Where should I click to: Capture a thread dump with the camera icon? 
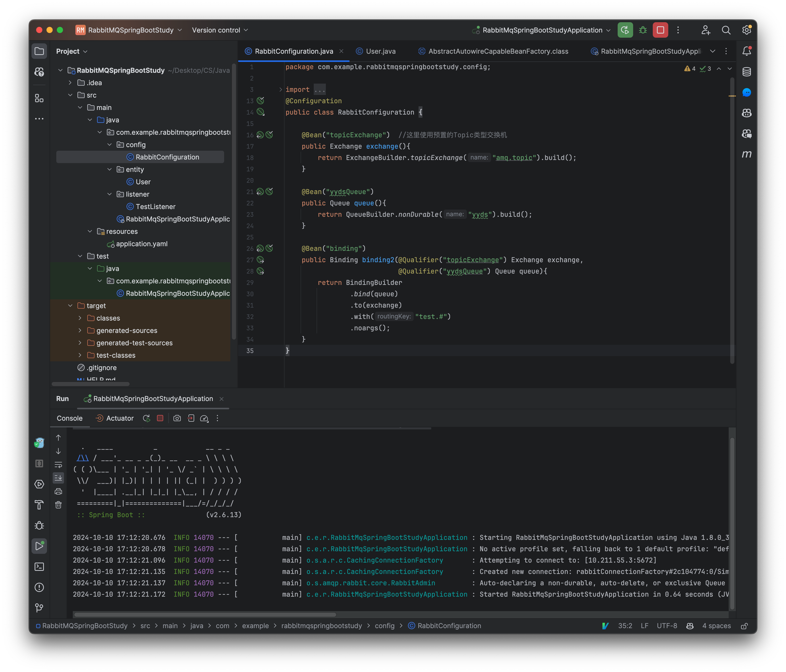[x=177, y=418]
